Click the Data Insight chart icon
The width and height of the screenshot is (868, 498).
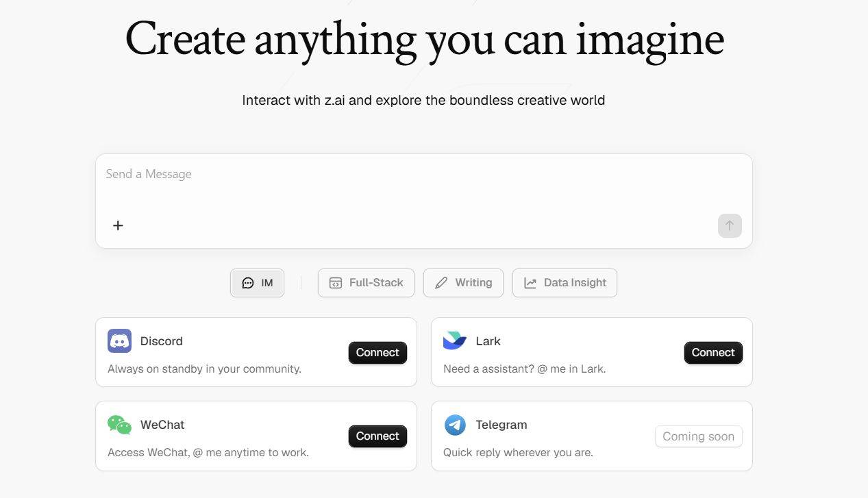(530, 283)
